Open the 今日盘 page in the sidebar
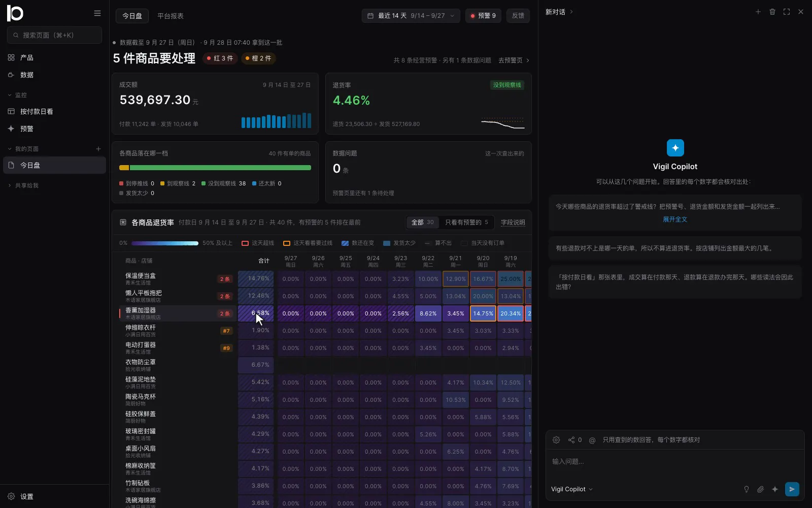 pyautogui.click(x=54, y=165)
